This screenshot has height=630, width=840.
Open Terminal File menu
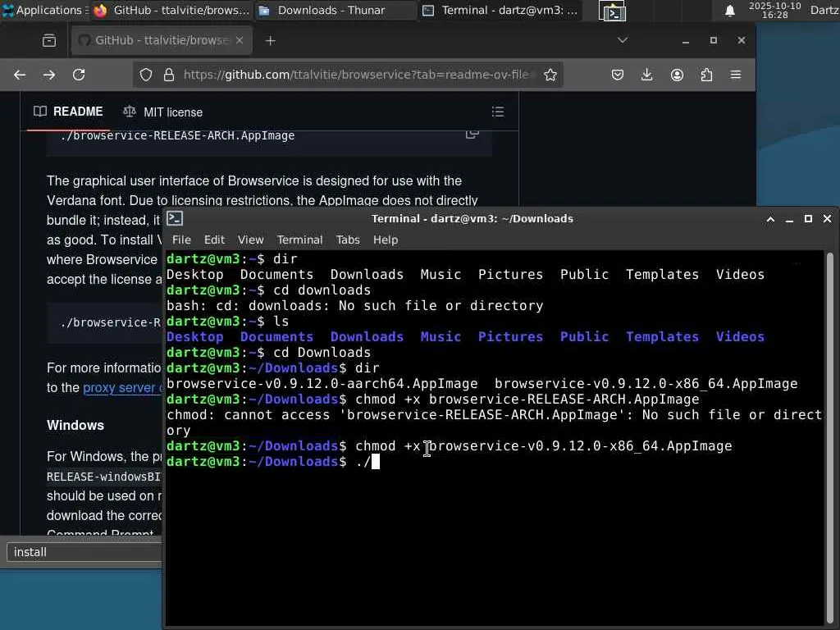click(x=181, y=240)
